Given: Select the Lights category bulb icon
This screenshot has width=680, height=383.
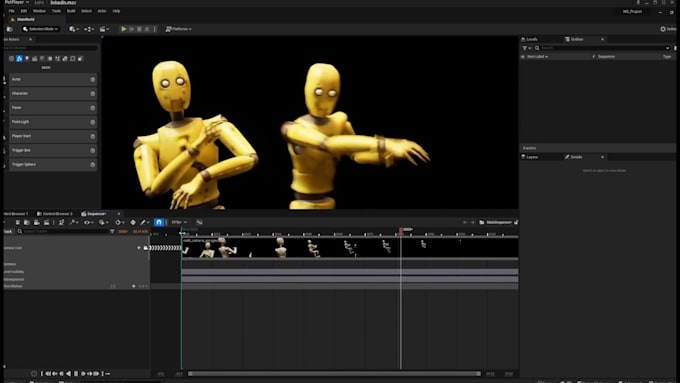Looking at the screenshot, I should (x=27, y=59).
